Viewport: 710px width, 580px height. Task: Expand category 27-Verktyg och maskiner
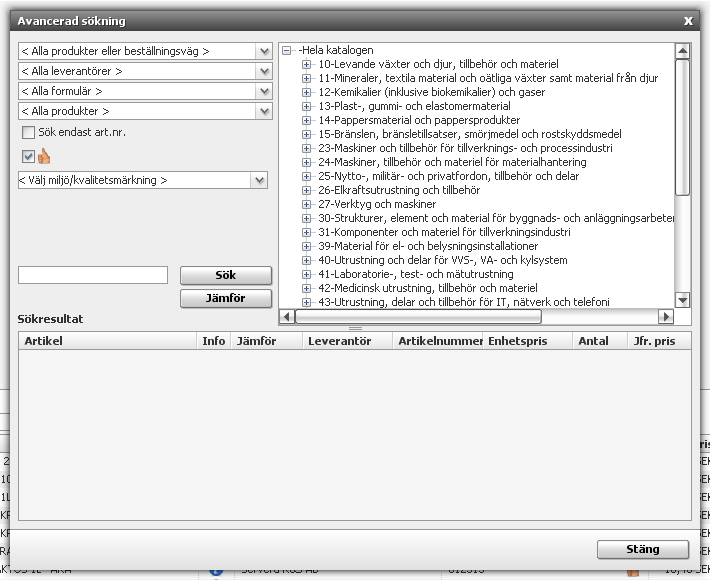coord(307,205)
